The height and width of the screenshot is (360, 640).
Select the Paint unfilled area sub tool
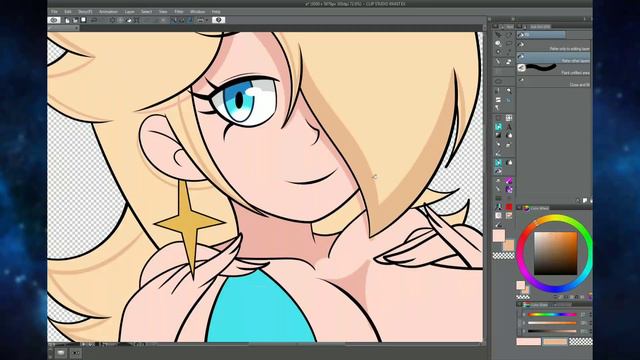click(554, 69)
